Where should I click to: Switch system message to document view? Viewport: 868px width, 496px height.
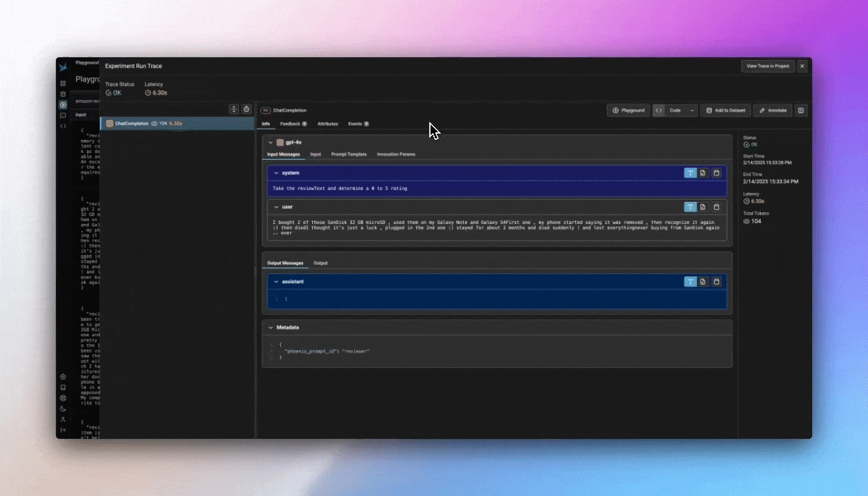[703, 173]
